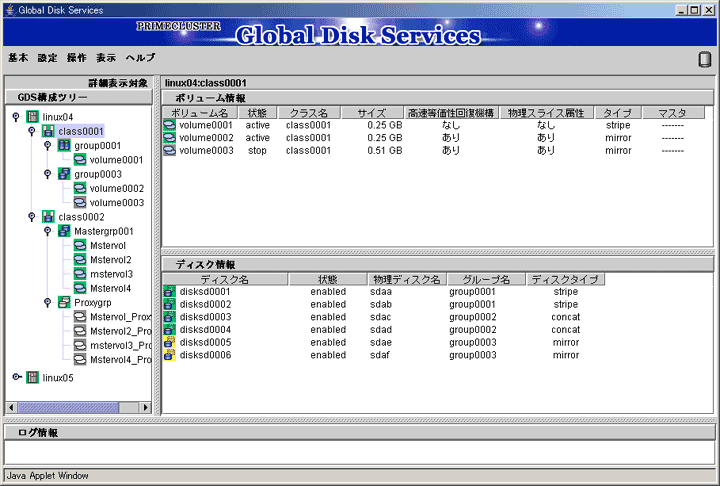The height and width of the screenshot is (486, 720).
Task: Open the 操作 menu
Action: [x=77, y=57]
